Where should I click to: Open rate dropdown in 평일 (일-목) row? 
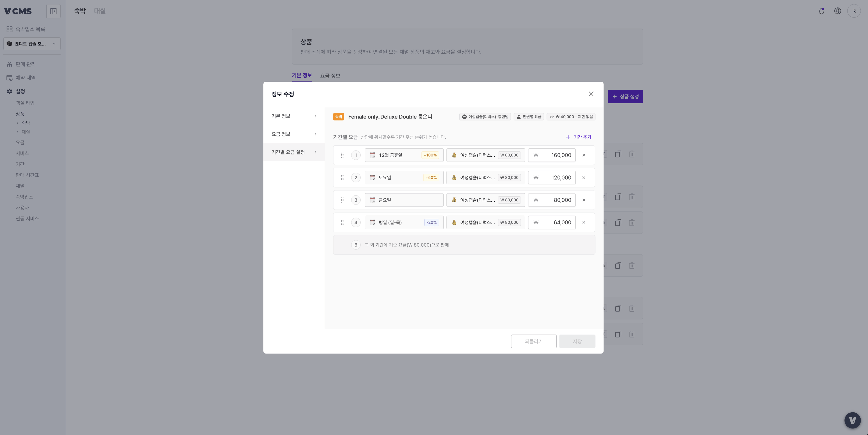click(485, 222)
